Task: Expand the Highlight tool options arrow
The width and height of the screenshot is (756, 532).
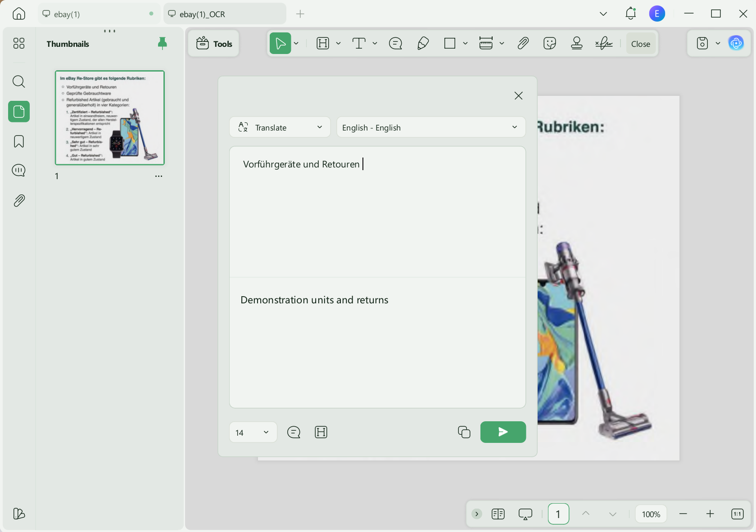Action: [x=338, y=43]
